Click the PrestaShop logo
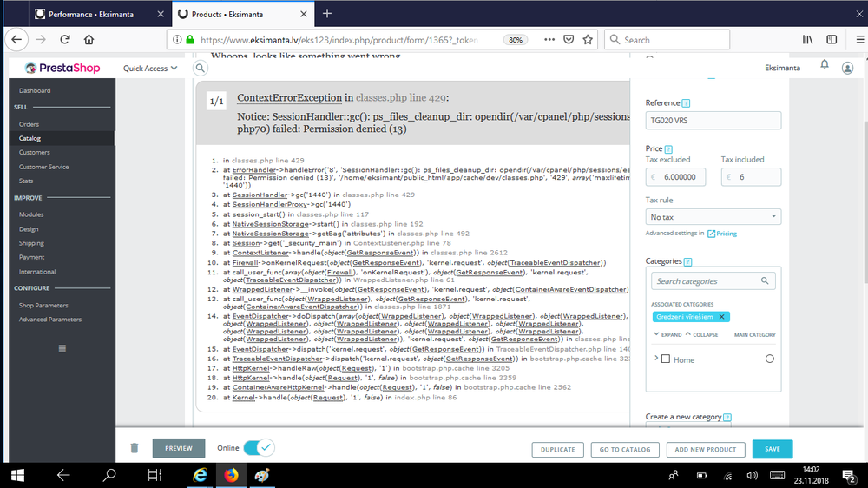The width and height of the screenshot is (868, 488). 62,68
